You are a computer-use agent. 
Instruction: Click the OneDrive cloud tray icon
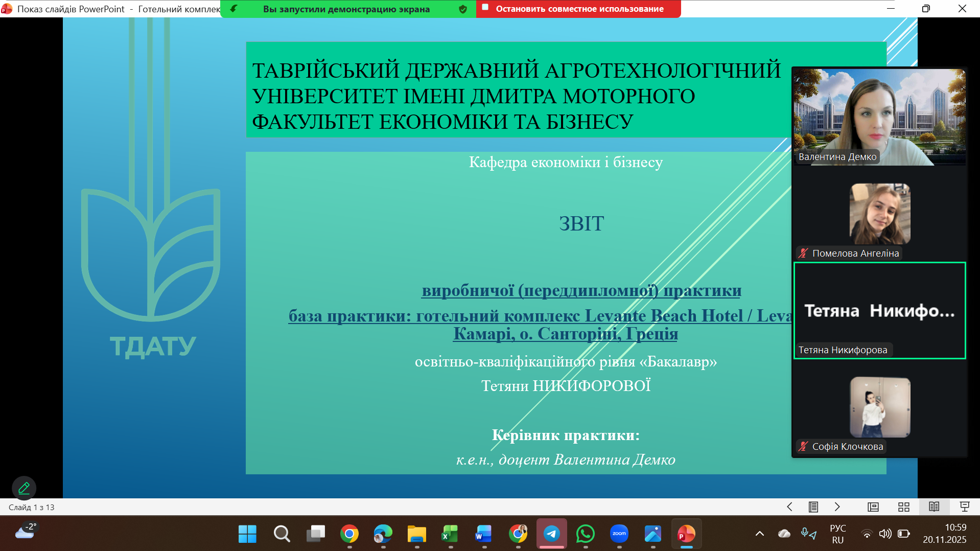tap(784, 534)
